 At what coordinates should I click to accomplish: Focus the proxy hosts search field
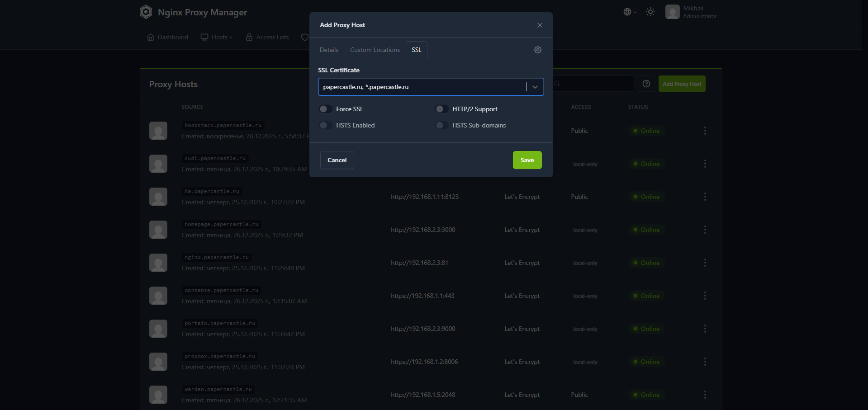tap(593, 84)
